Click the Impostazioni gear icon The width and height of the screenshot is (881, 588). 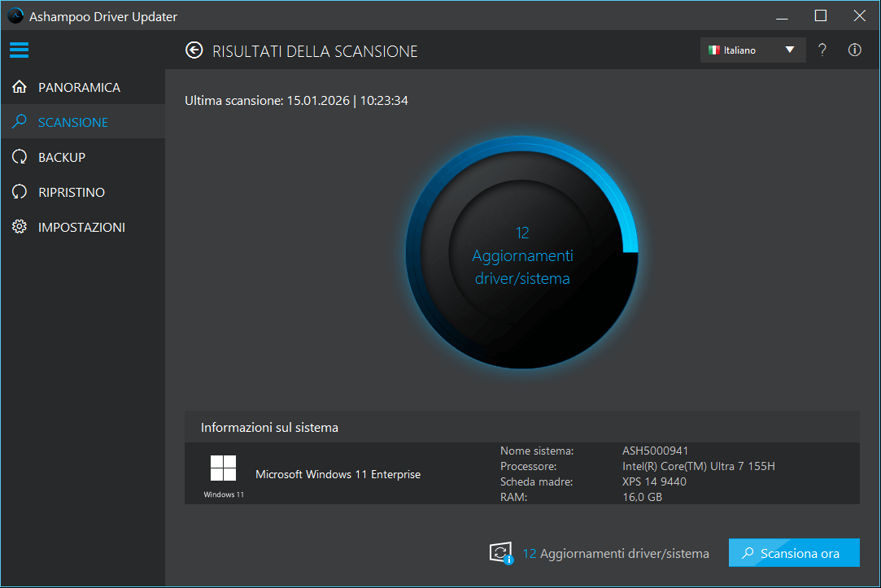coord(20,227)
